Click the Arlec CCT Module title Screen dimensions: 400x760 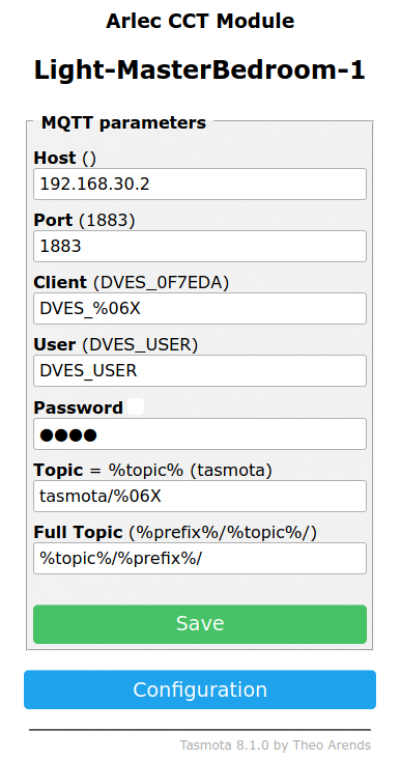(x=200, y=21)
